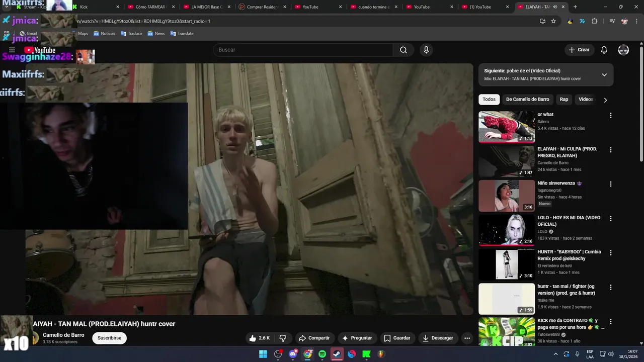The image size is (644, 362).
Task: Open 'LOLO - HOY ES MI DIA' thumbnail
Action: pos(507,230)
